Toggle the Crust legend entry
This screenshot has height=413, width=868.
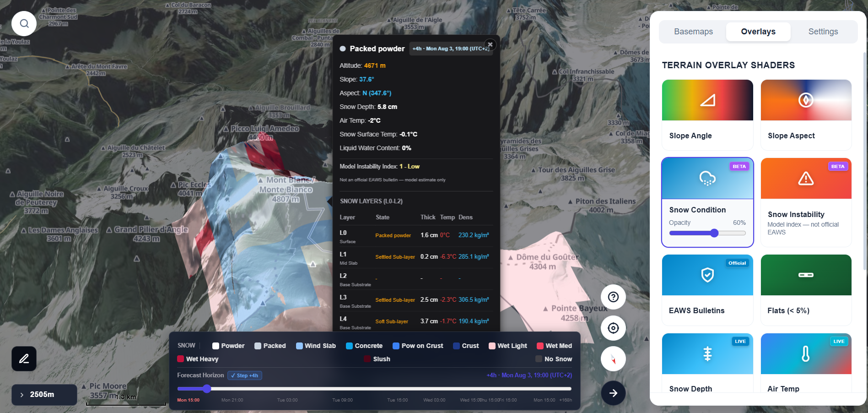(x=466, y=346)
